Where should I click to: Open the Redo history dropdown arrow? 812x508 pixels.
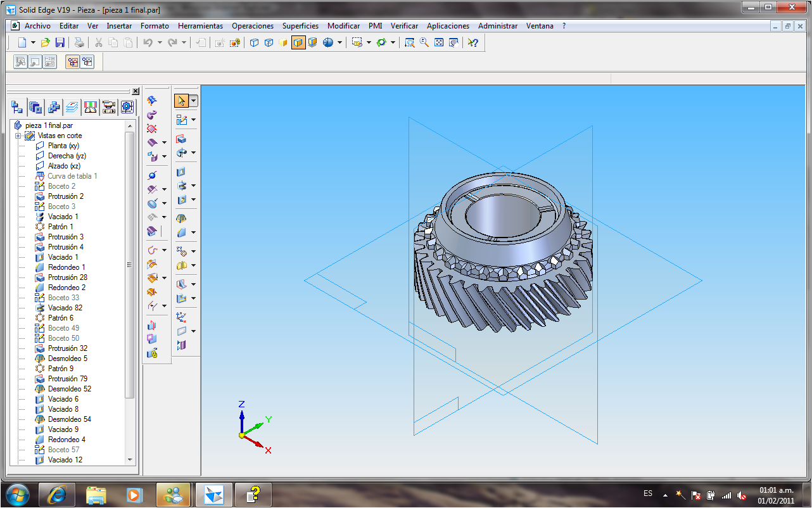(184, 42)
